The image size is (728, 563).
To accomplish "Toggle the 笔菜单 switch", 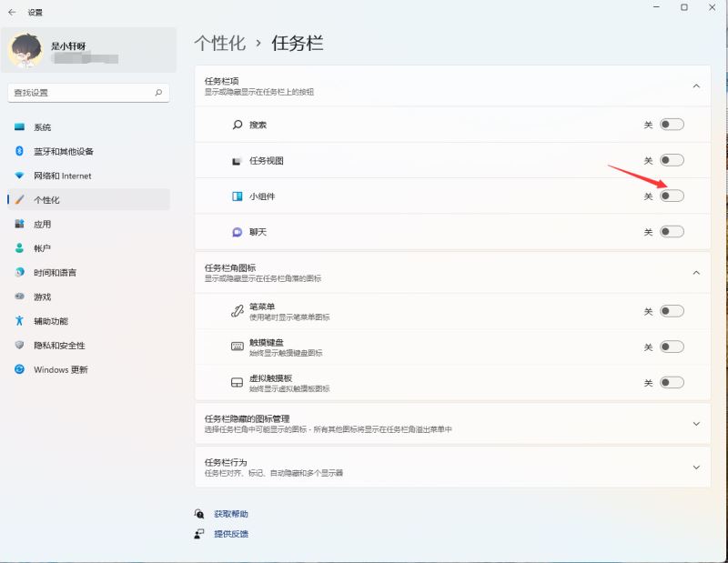I will (672, 311).
